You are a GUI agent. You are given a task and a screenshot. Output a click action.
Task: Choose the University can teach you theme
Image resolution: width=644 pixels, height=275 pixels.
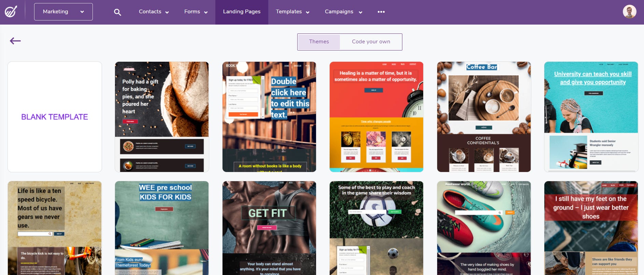[591, 117]
